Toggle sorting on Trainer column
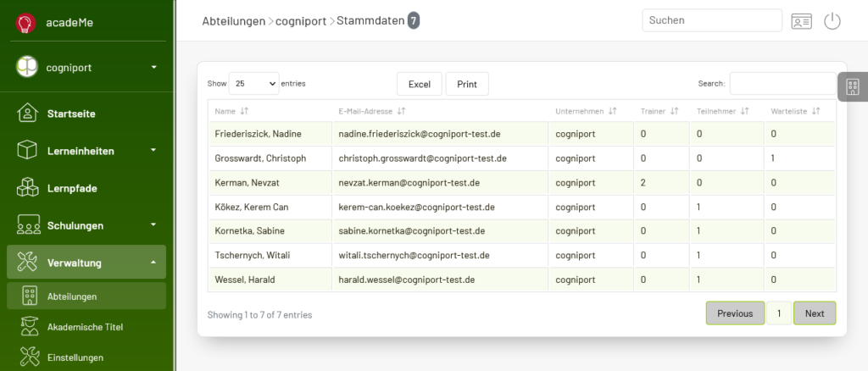This screenshot has width=868, height=371. 674,111
